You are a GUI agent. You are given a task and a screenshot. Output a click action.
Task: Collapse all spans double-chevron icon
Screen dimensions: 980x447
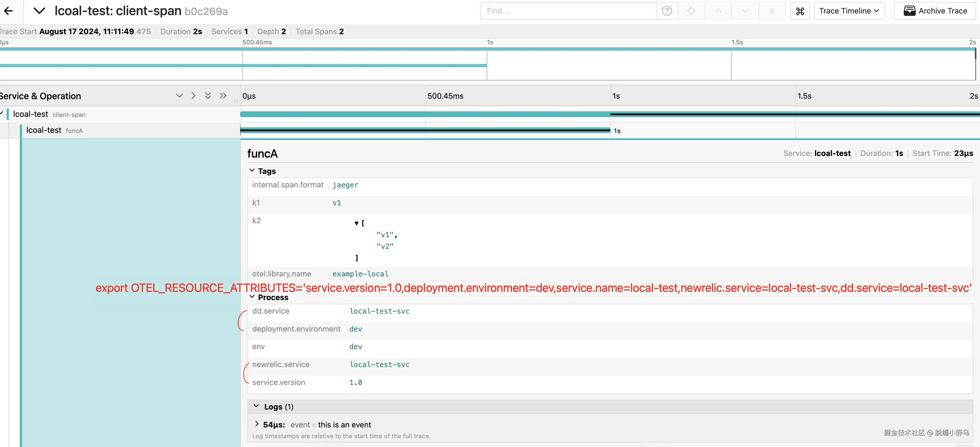(x=223, y=96)
